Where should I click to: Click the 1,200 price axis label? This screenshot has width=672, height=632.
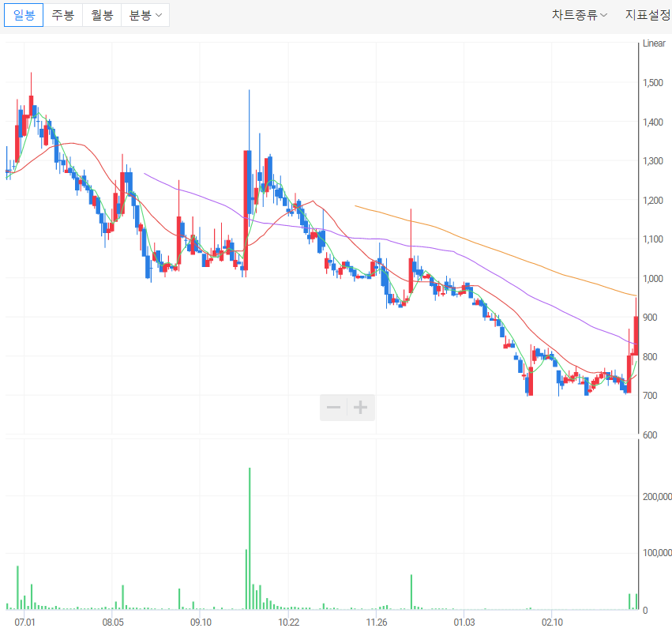pos(653,200)
